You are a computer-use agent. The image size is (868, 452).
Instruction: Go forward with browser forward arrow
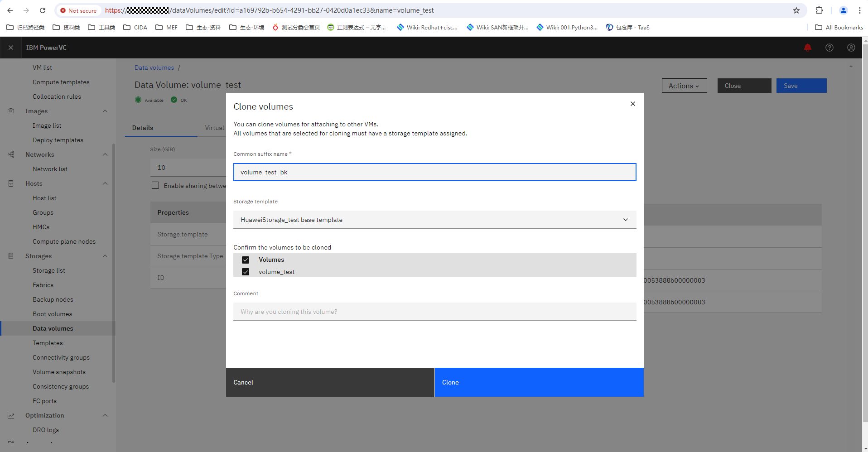[26, 10]
